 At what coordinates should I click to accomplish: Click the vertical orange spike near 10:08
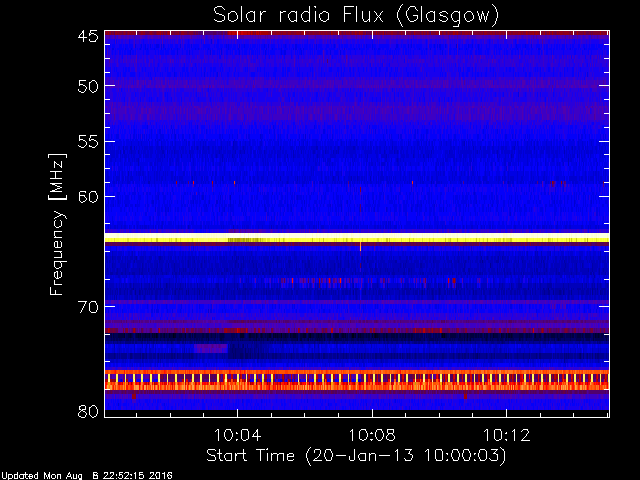tap(360, 247)
